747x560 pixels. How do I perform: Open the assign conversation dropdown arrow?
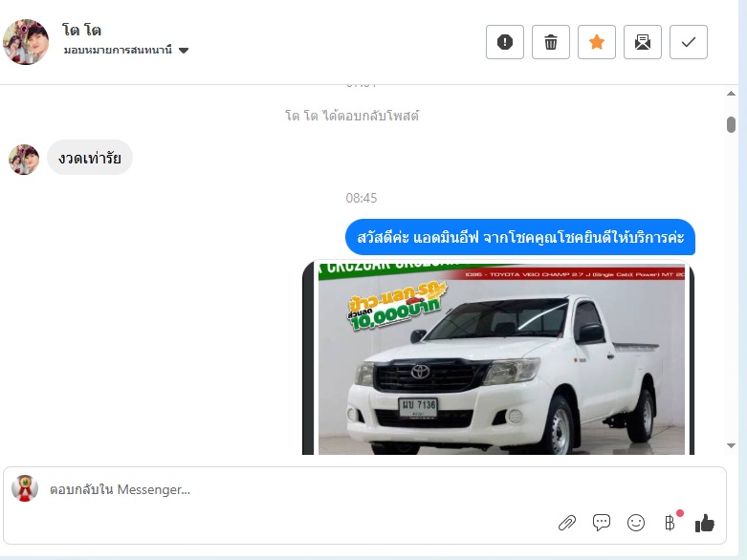[x=184, y=51]
